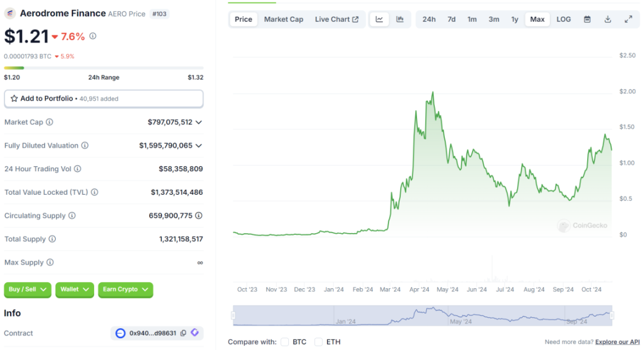Select the Max time range
Image resolution: width=644 pixels, height=350 pixels.
(537, 19)
